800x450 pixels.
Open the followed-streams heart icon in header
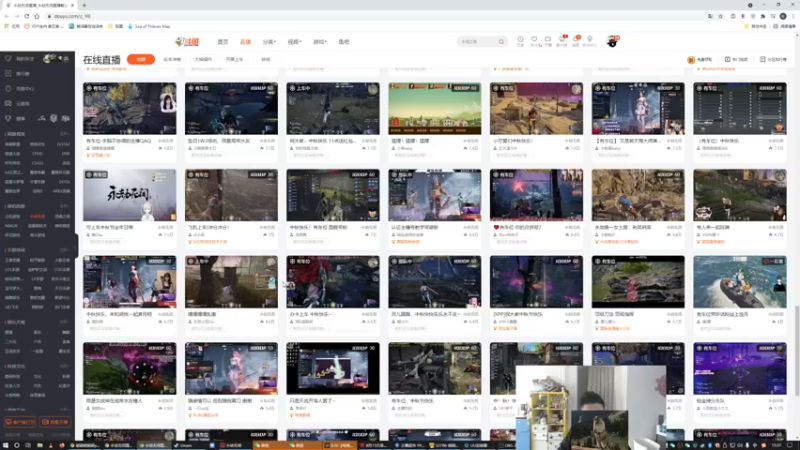click(x=534, y=41)
